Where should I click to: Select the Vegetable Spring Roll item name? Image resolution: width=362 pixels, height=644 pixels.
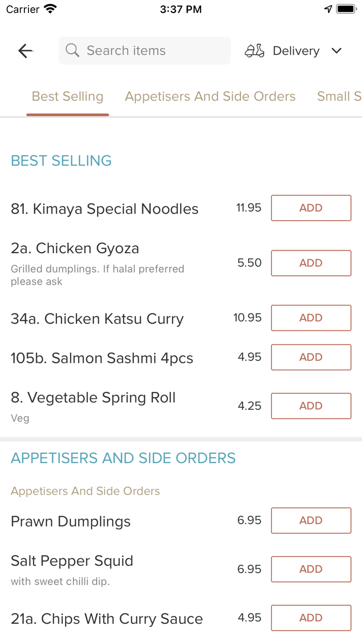pos(93,397)
